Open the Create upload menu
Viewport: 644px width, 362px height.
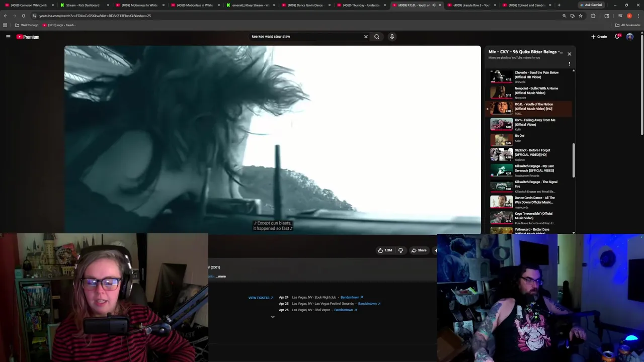point(599,37)
